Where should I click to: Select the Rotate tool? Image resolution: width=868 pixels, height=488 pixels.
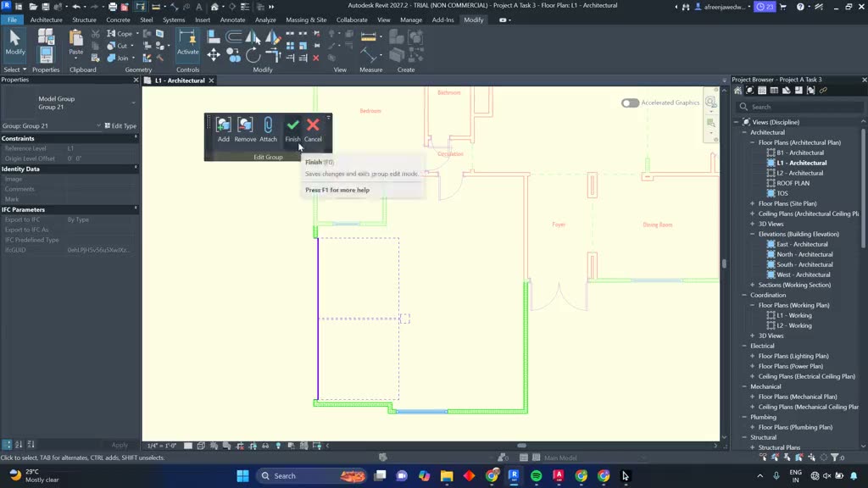pos(253,55)
